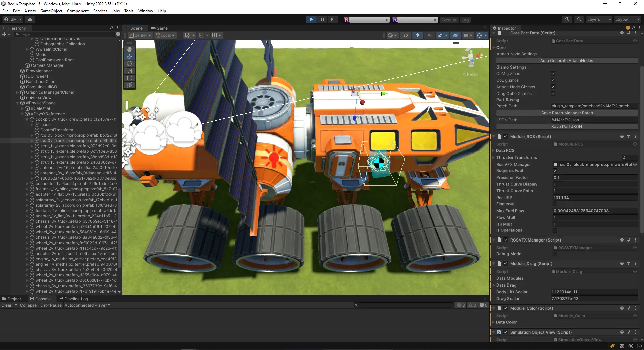Screen dimensions: 644x350
Task: Toggle grid visibility icon in scene toolbar
Action: [x=187, y=35]
